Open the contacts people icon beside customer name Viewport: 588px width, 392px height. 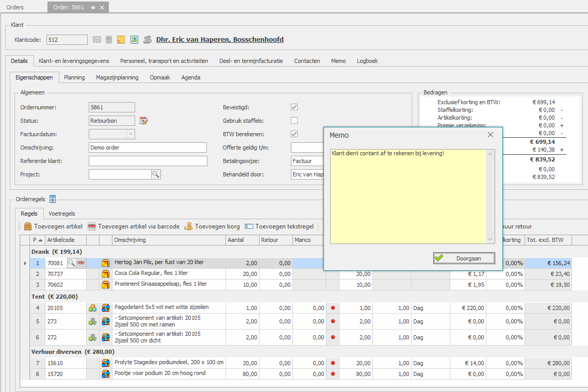(148, 39)
